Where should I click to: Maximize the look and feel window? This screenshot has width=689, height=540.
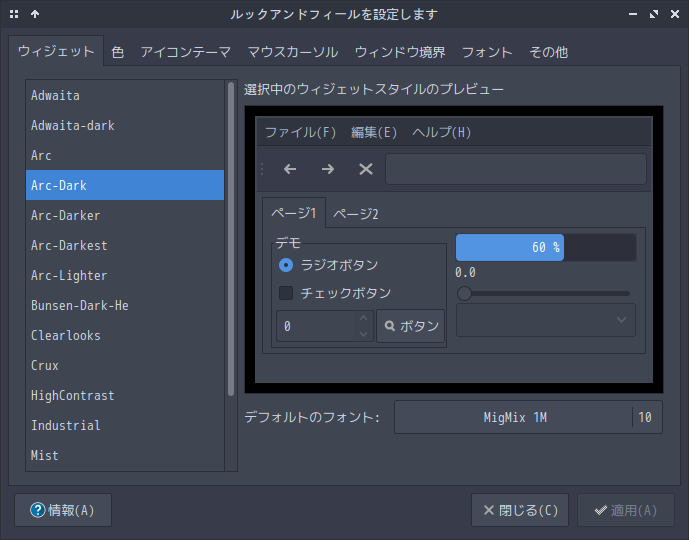click(x=654, y=14)
